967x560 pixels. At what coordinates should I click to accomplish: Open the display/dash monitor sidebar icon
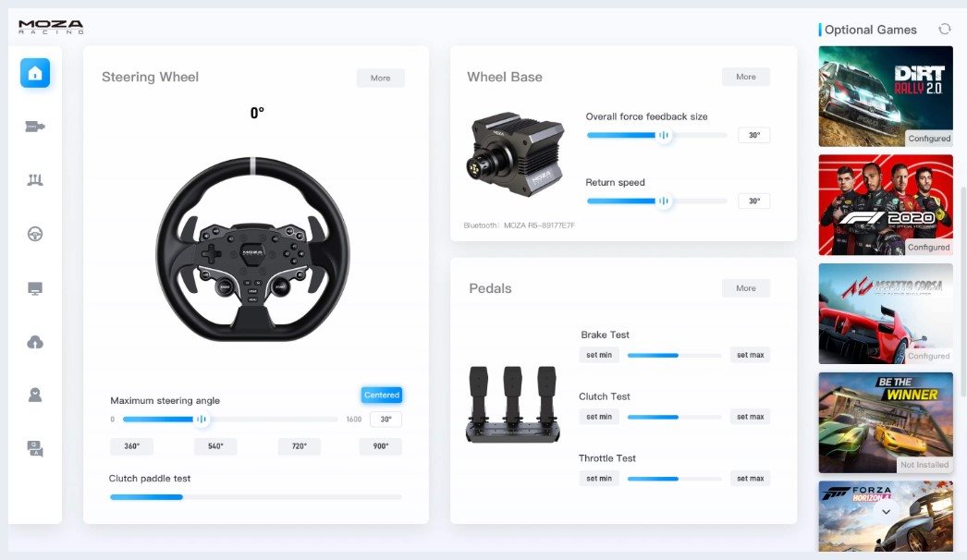click(x=35, y=288)
